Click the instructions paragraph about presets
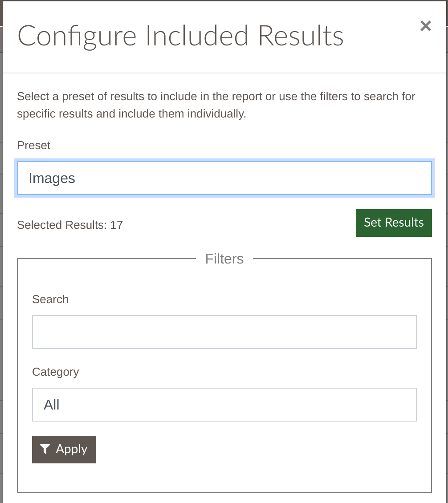This screenshot has width=448, height=503. coord(216,105)
